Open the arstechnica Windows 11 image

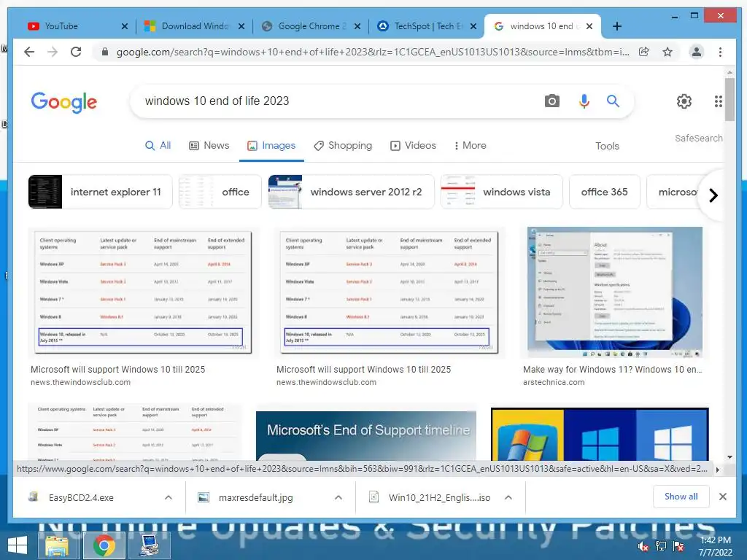coord(614,292)
